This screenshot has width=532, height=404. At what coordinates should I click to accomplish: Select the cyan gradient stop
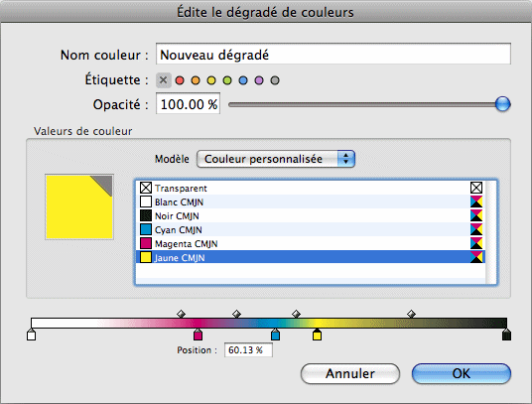(275, 335)
